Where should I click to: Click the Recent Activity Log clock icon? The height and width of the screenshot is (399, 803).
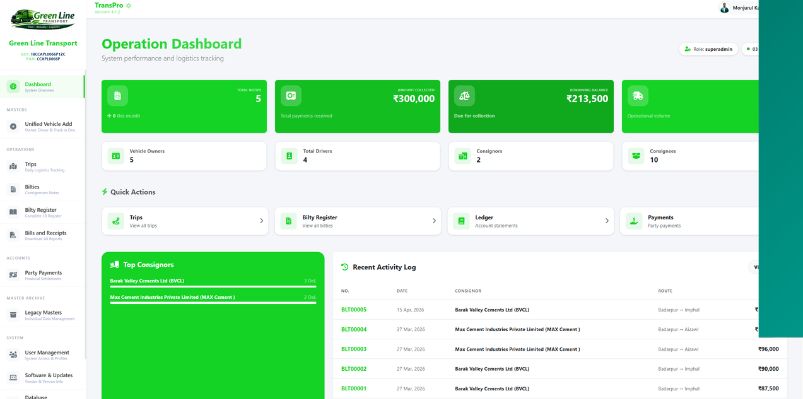click(x=345, y=267)
